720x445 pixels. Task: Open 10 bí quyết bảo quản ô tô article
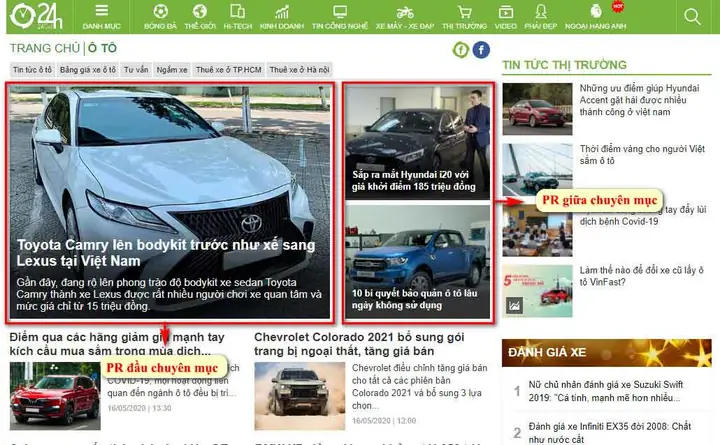[x=414, y=299]
